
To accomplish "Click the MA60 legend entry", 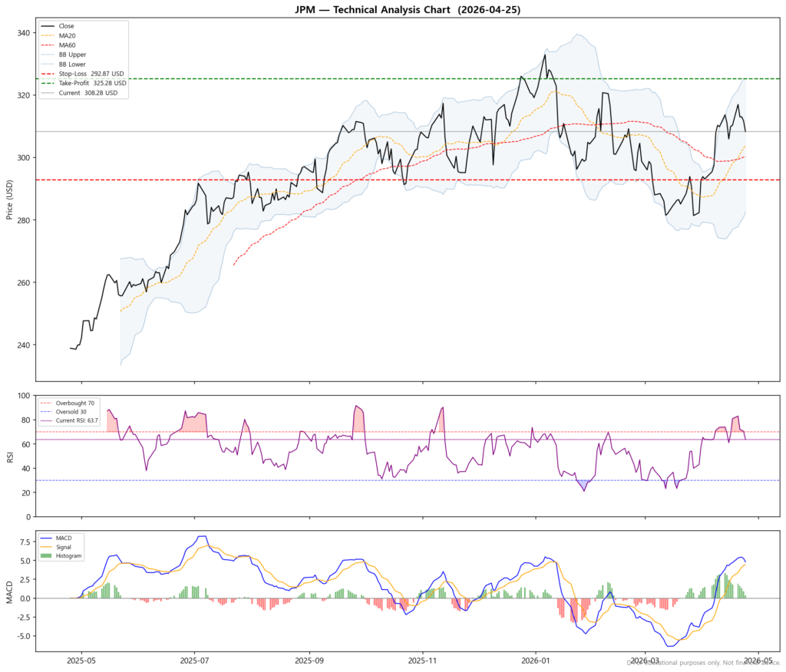I will (x=67, y=45).
